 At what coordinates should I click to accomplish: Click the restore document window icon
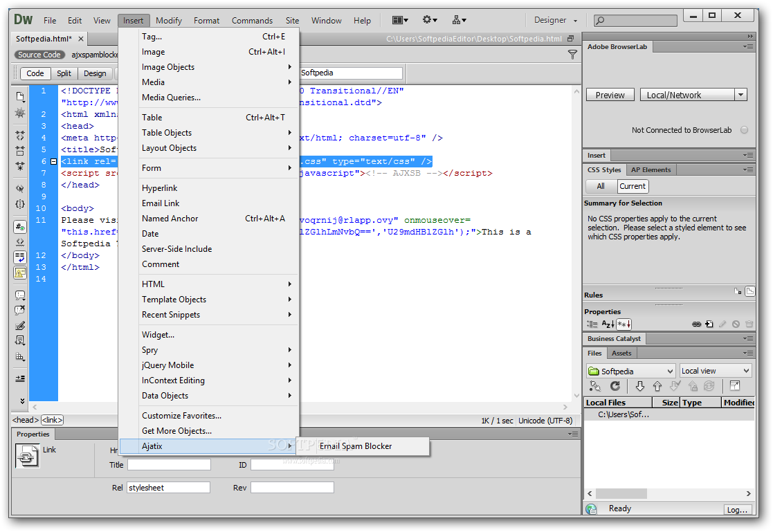[571, 39]
